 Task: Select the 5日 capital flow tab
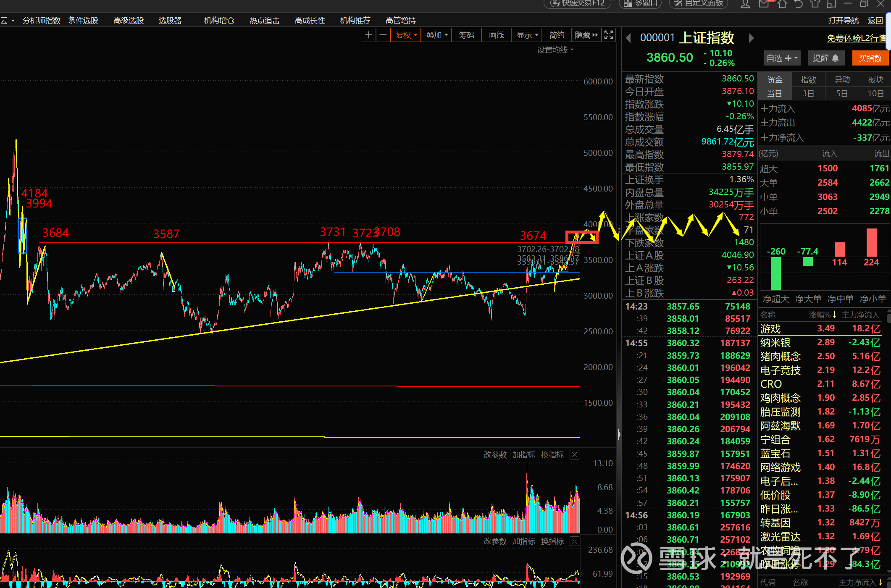[841, 93]
